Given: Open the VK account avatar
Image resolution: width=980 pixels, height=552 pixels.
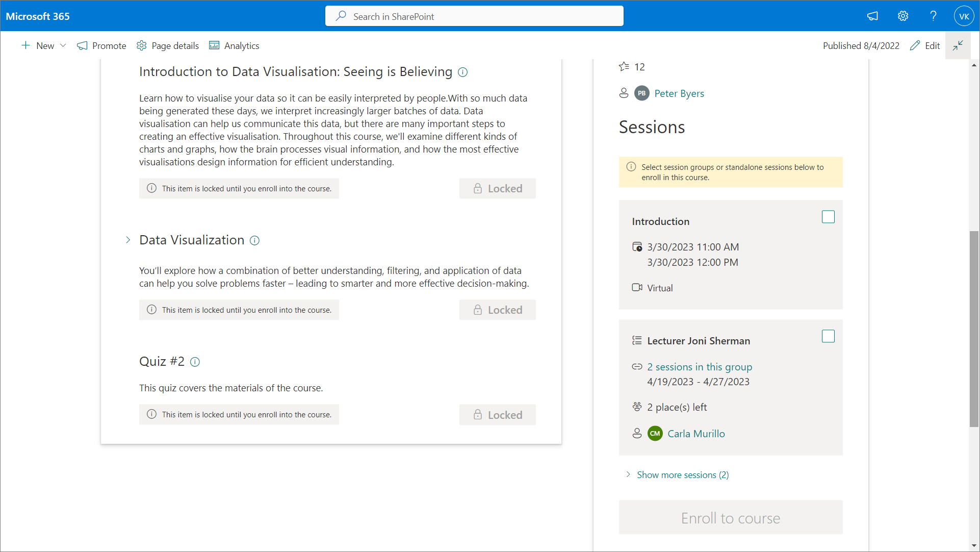Looking at the screenshot, I should [x=964, y=16].
